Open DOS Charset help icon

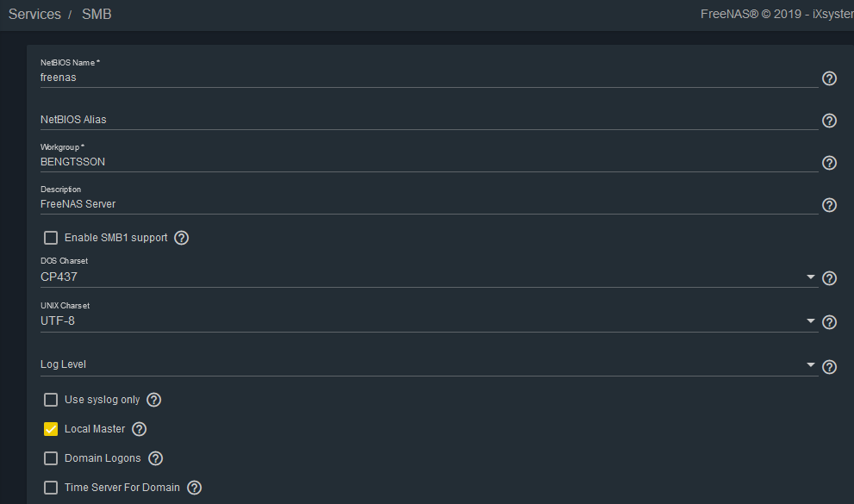tap(829, 278)
